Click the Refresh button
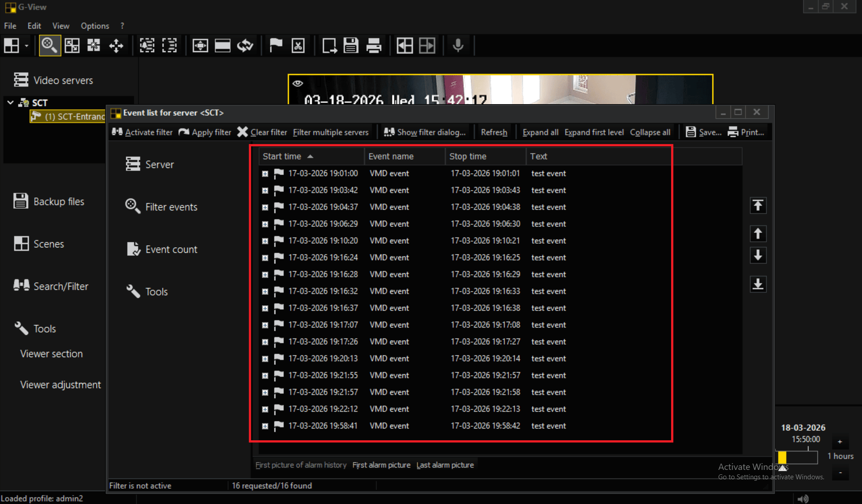The width and height of the screenshot is (862, 504). pos(494,132)
